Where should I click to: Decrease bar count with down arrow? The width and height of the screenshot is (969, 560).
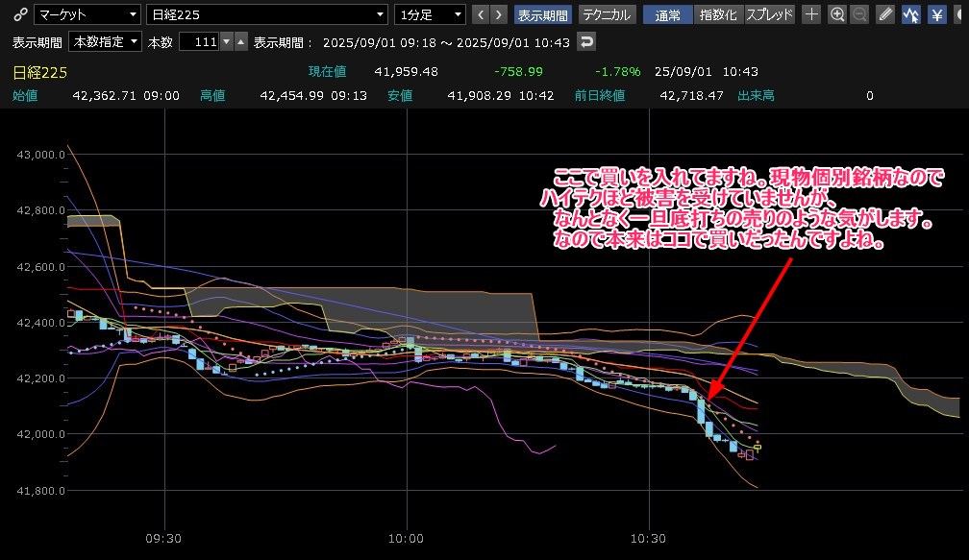coord(226,41)
